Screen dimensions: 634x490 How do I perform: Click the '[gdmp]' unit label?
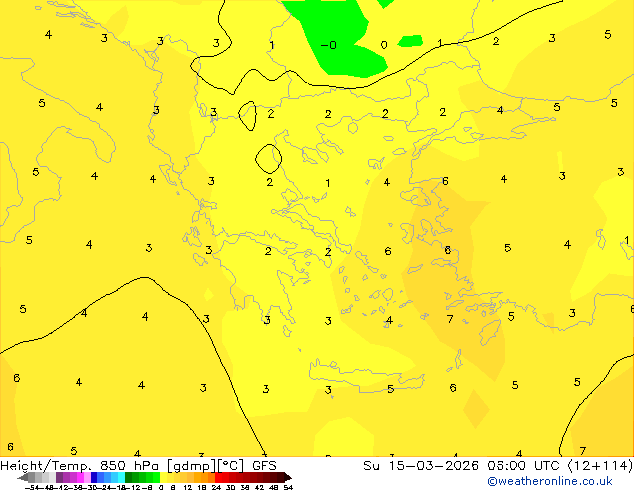click(191, 466)
